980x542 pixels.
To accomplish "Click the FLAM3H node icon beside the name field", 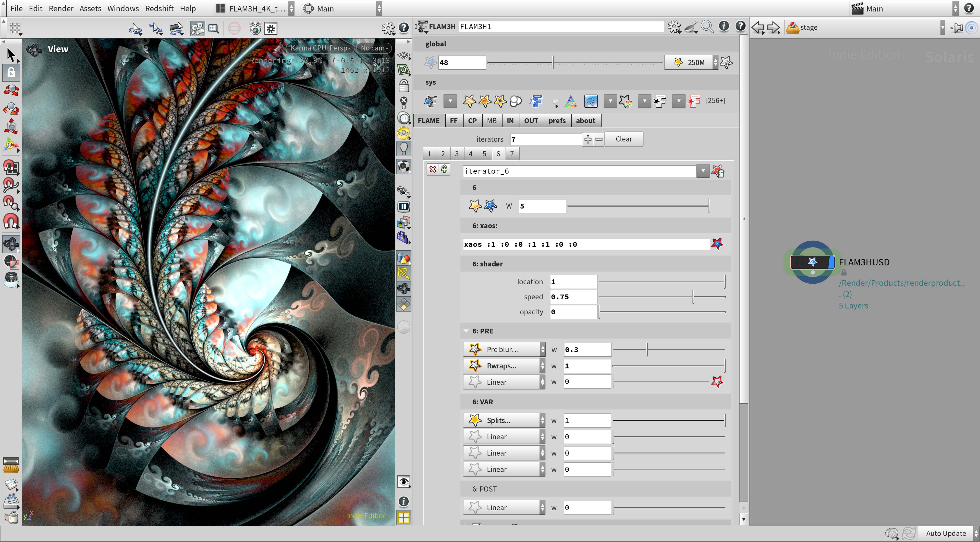I will click(421, 27).
